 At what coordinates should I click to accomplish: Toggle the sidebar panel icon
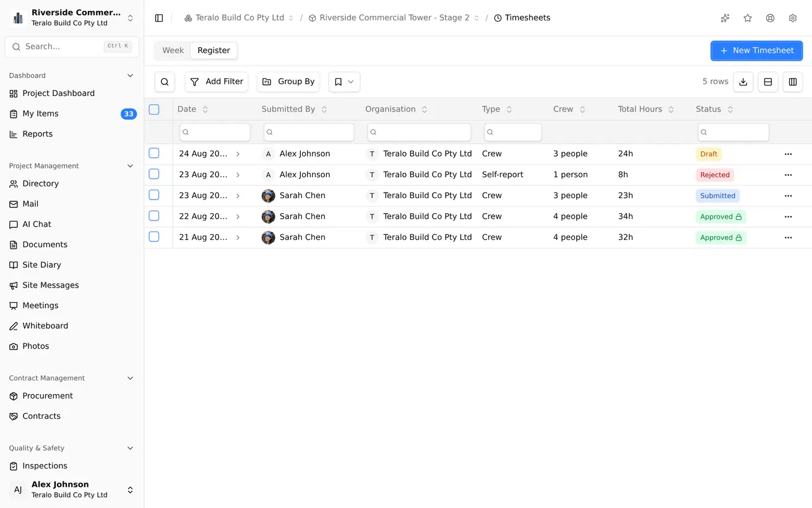coord(159,18)
